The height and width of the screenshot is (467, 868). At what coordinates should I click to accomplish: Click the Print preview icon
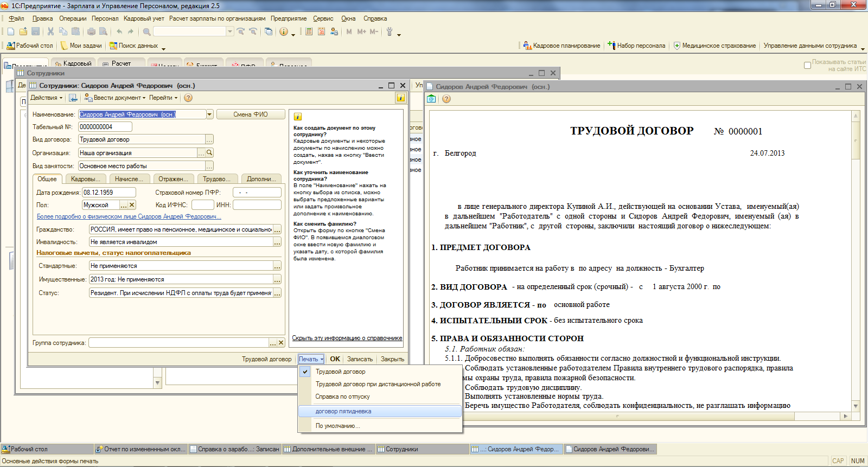tap(104, 31)
